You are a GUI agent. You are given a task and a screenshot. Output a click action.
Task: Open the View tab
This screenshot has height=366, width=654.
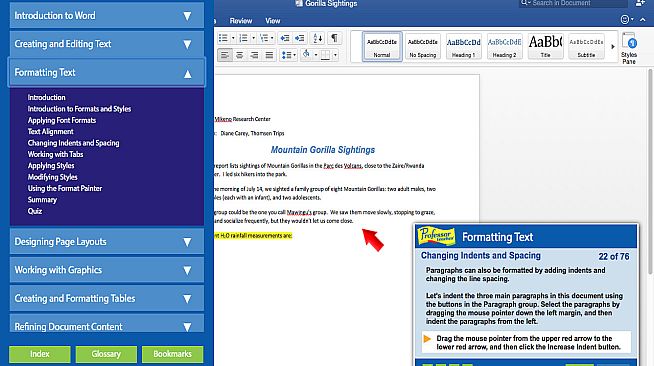(x=273, y=21)
